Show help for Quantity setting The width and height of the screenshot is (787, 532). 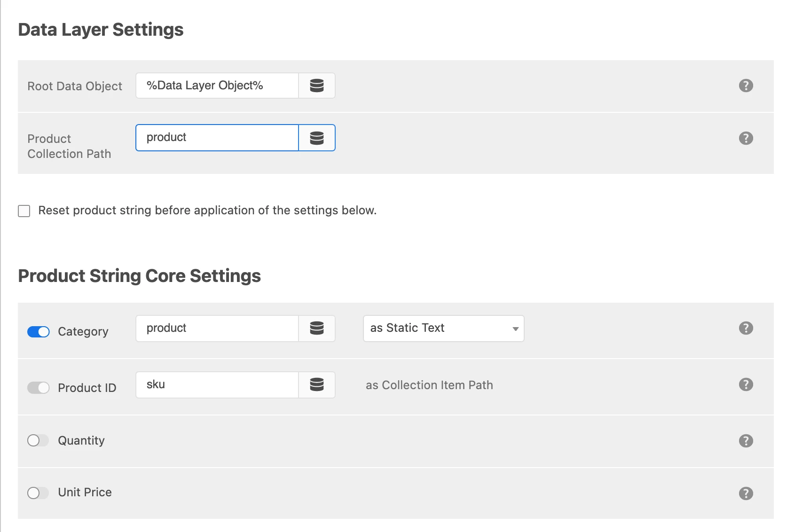(x=746, y=441)
